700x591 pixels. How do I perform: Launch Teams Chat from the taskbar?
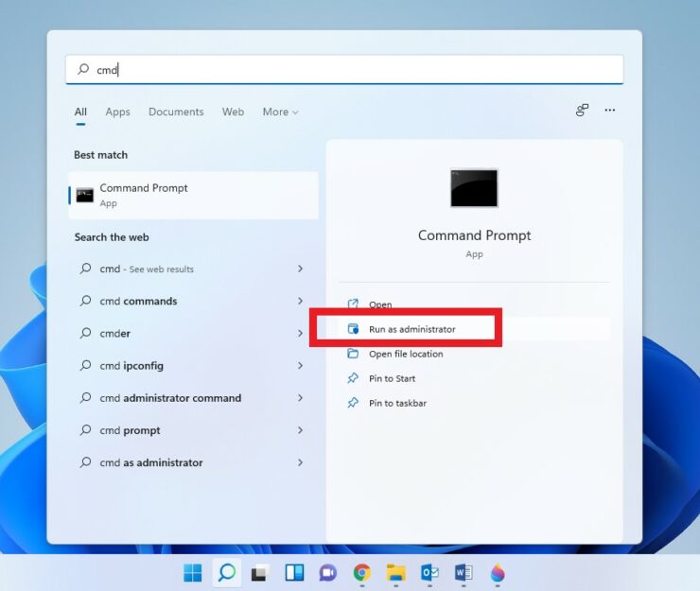pos(327,573)
